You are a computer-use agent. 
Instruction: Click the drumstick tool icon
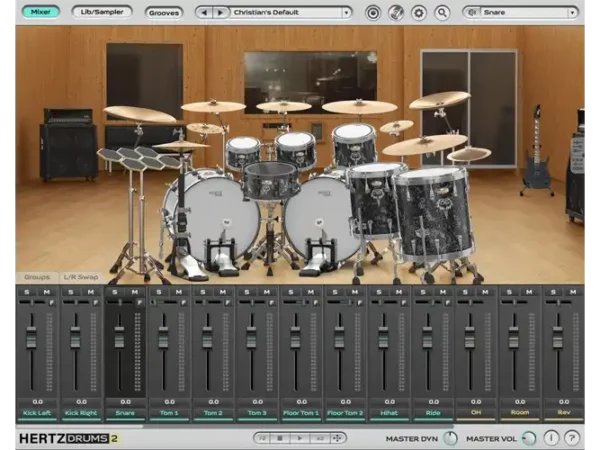pyautogui.click(x=396, y=13)
